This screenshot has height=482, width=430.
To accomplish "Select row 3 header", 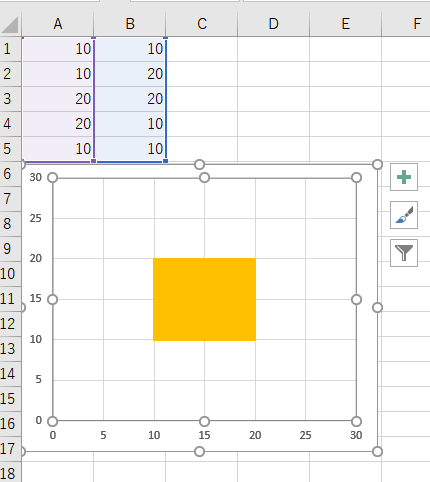I will pyautogui.click(x=10, y=99).
